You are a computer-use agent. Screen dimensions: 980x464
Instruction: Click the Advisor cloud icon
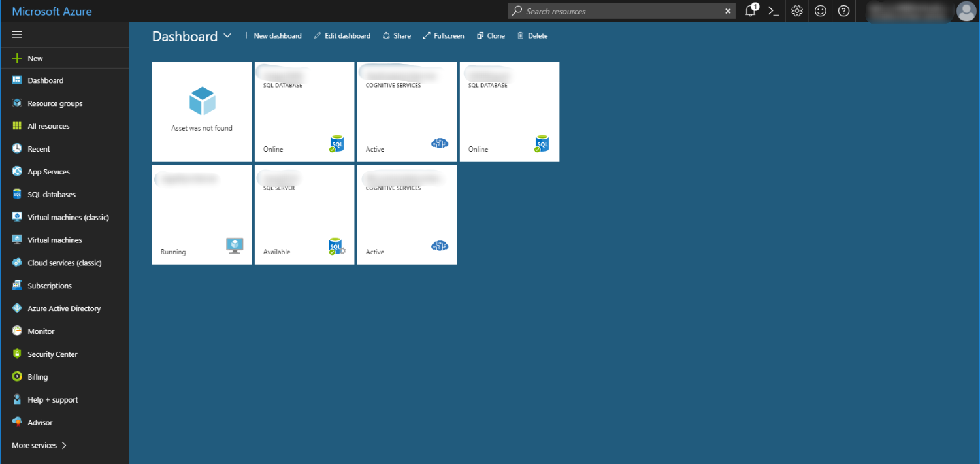pyautogui.click(x=17, y=422)
